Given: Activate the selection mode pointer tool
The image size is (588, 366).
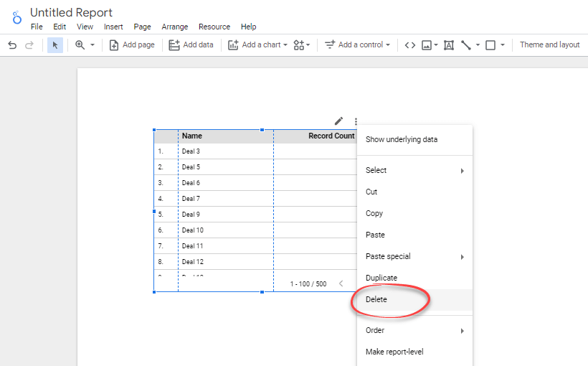Looking at the screenshot, I should coord(55,45).
